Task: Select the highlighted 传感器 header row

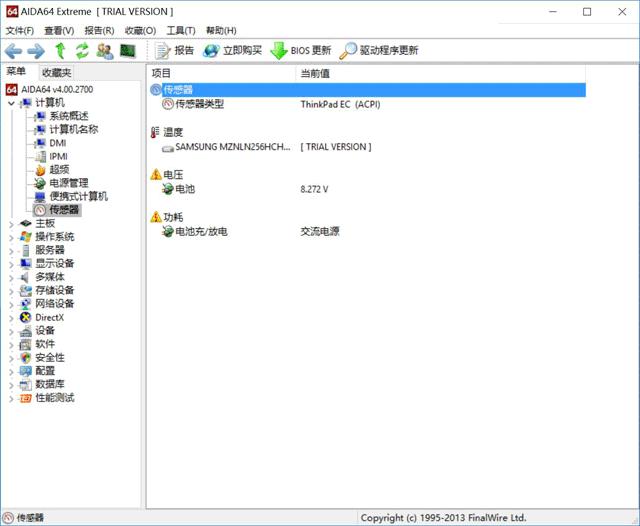Action: pos(368,90)
